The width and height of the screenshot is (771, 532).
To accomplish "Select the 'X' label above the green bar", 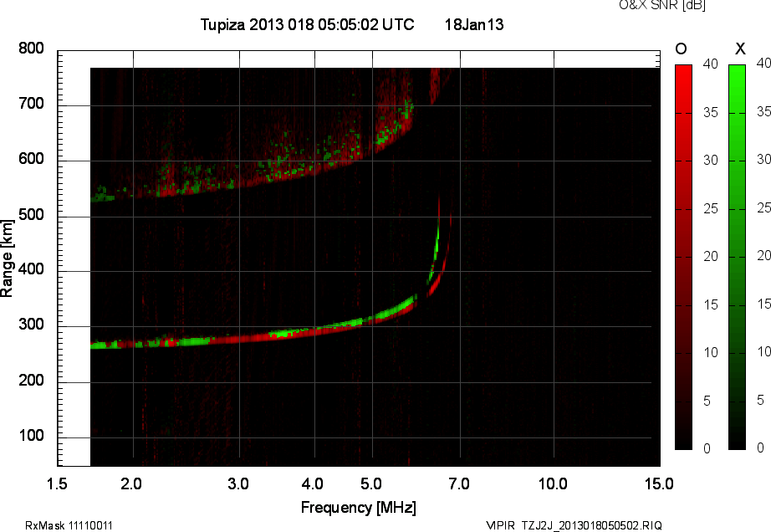I will click(x=740, y=49).
